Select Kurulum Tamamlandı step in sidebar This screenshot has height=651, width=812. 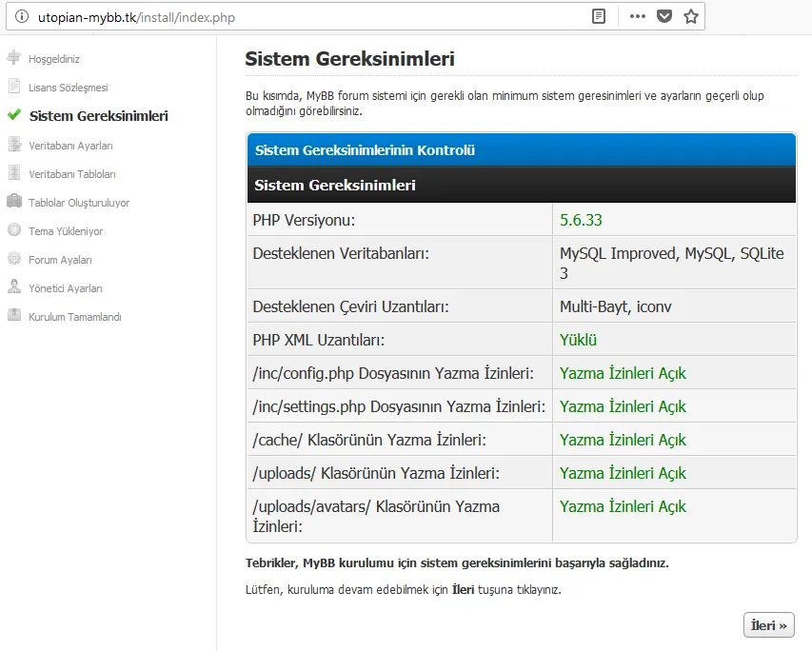coord(74,316)
